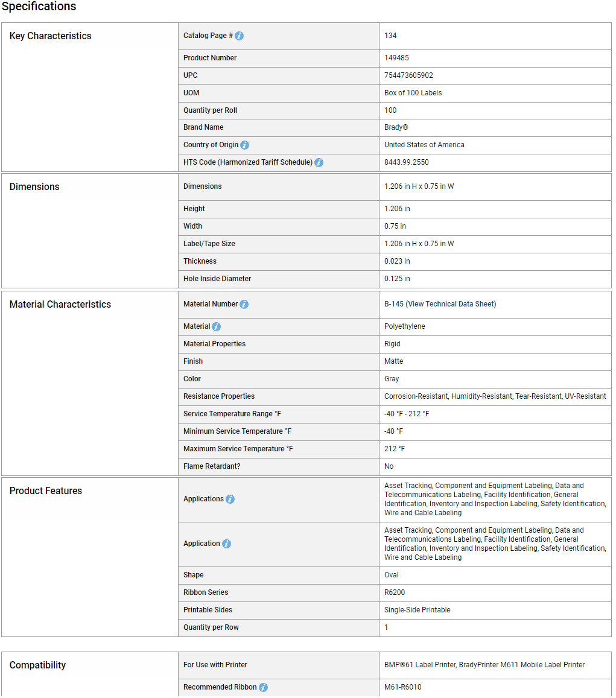Image resolution: width=616 pixels, height=698 pixels.
Task: Click info icon next to Application
Action: 226,544
